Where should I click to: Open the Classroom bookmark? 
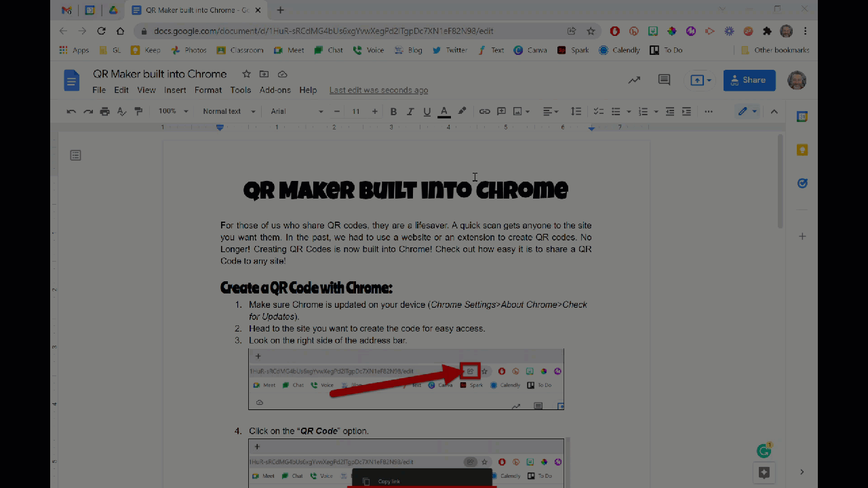240,50
